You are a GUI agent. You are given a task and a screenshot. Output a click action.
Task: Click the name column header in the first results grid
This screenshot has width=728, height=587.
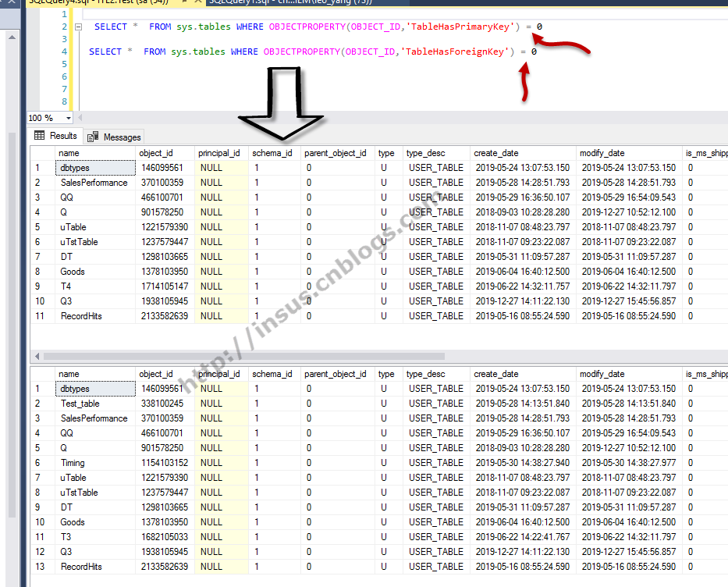(95, 153)
